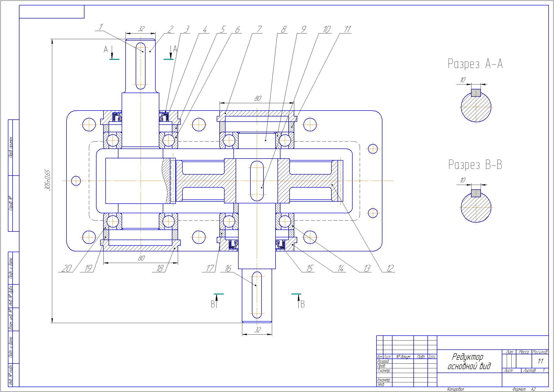554x392 pixels.
Task: Click the Разрез В-В section title
Action: click(475, 165)
